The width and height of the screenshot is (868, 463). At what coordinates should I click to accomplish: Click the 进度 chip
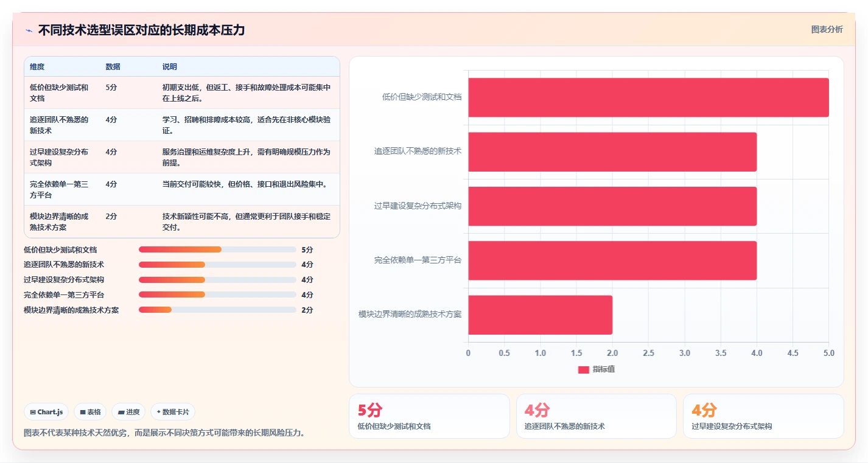click(128, 412)
